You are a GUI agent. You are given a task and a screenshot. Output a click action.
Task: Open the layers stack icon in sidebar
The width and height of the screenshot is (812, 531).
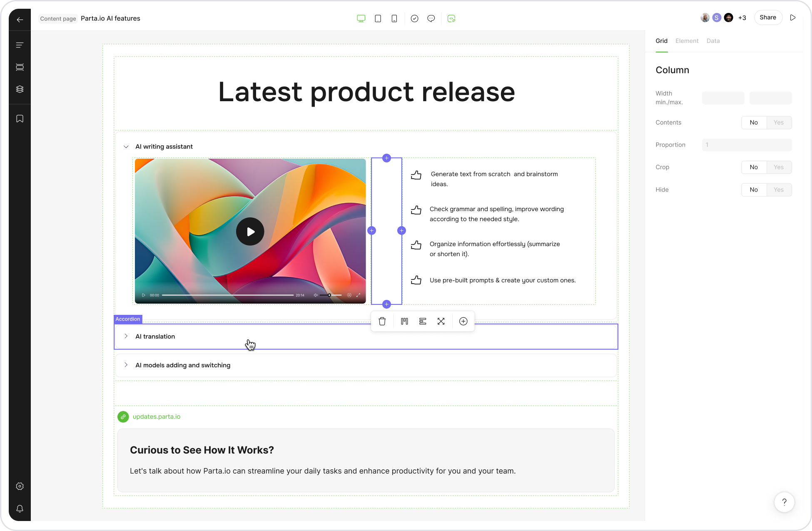[20, 89]
